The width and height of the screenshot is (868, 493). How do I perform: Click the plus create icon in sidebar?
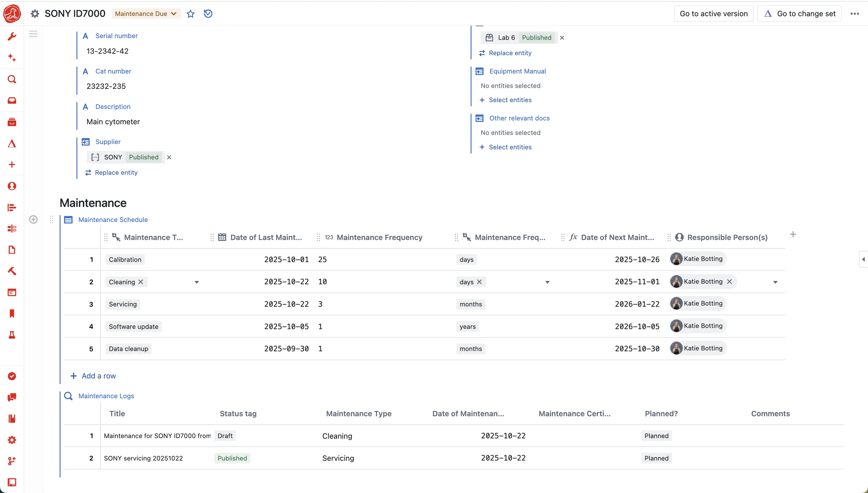pos(12,164)
